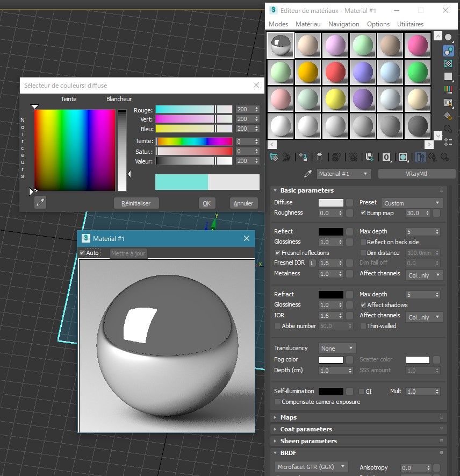
Task: Click the VRayMtl material type button
Action: 416,174
